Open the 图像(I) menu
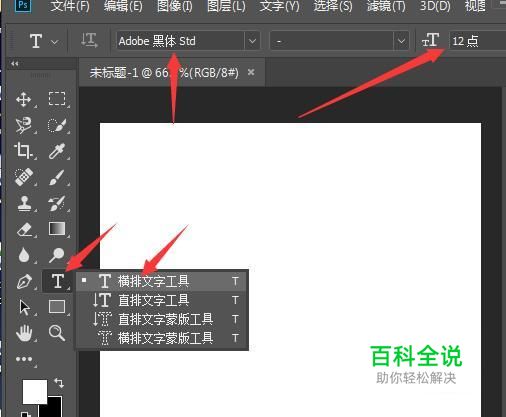 coord(175,6)
